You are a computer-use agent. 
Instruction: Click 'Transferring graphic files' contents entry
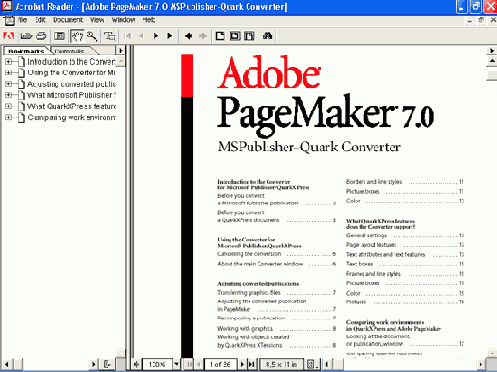pos(249,293)
